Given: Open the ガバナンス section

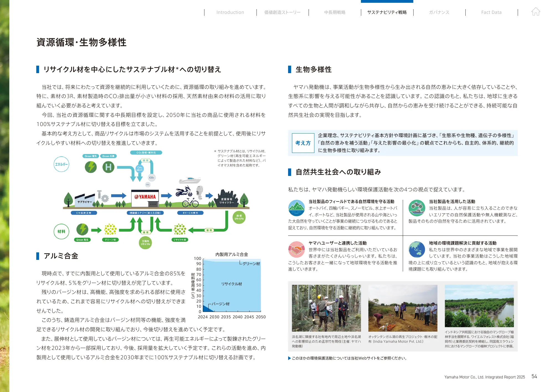Looking at the screenshot, I should pos(439,12).
